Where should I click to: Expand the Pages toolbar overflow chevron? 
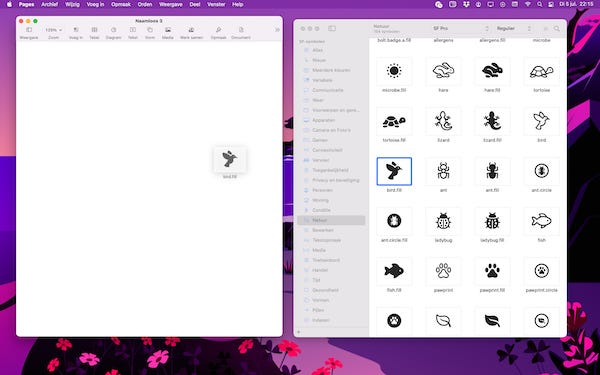277,30
